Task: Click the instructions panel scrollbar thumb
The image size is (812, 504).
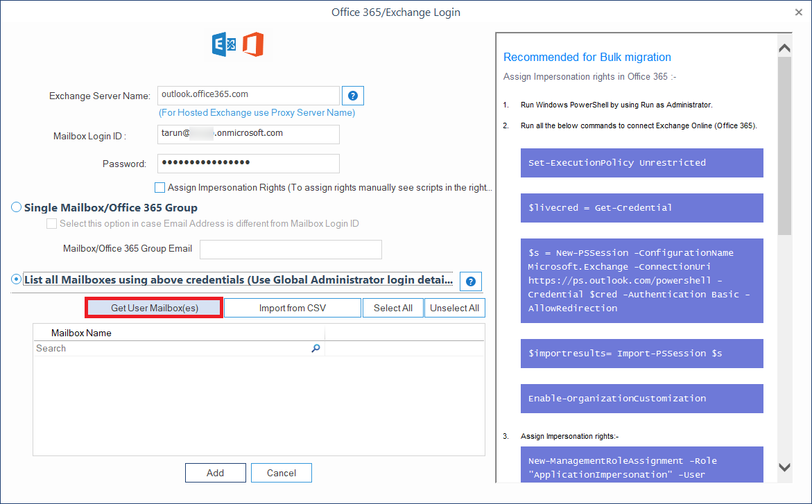Action: click(x=784, y=146)
